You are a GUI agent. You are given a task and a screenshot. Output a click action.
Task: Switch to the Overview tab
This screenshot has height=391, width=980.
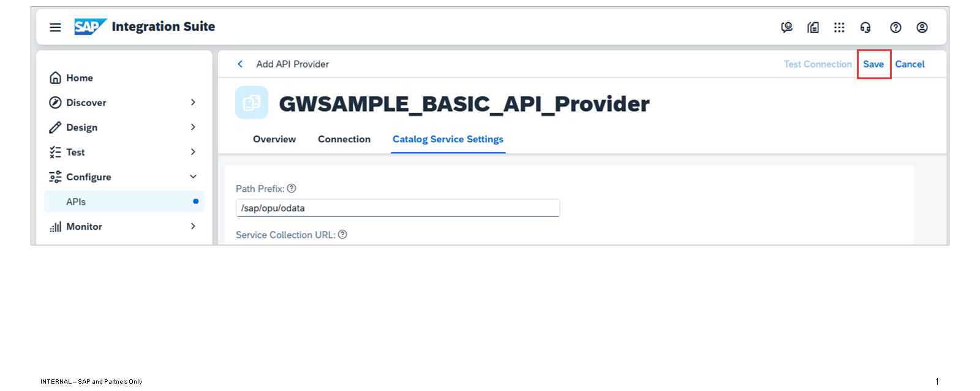(274, 139)
